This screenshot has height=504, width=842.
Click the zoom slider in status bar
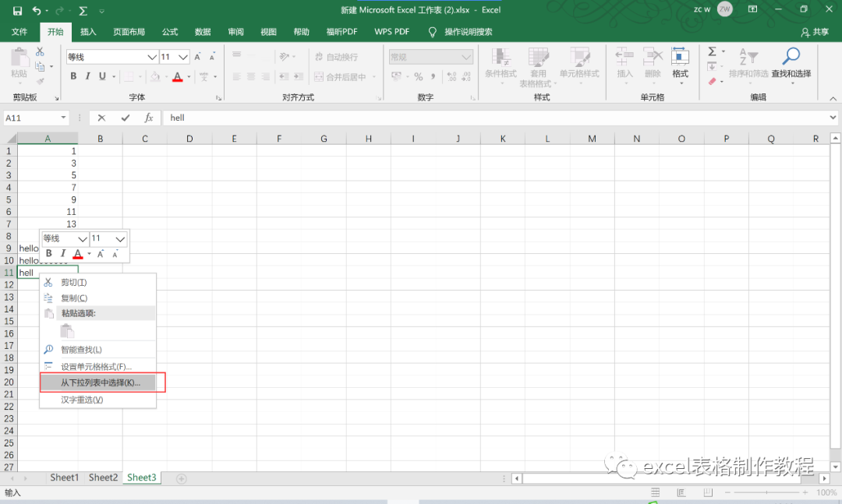766,492
